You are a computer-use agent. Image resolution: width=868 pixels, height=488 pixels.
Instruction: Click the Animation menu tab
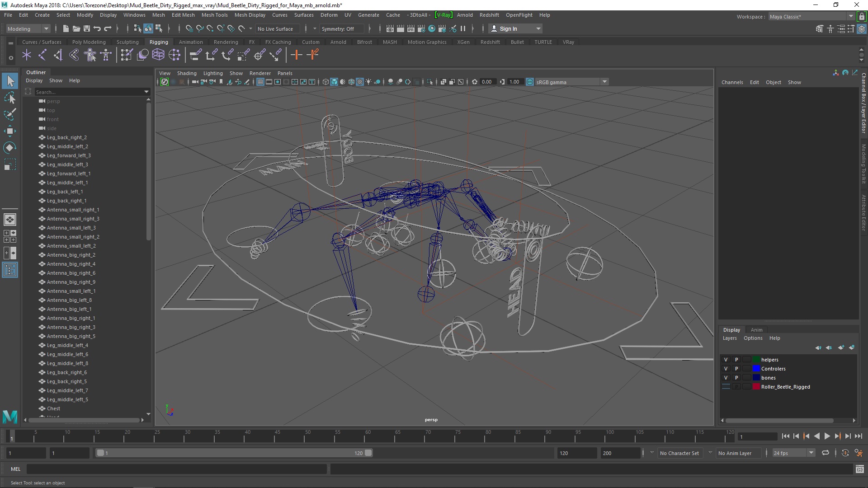coord(189,42)
